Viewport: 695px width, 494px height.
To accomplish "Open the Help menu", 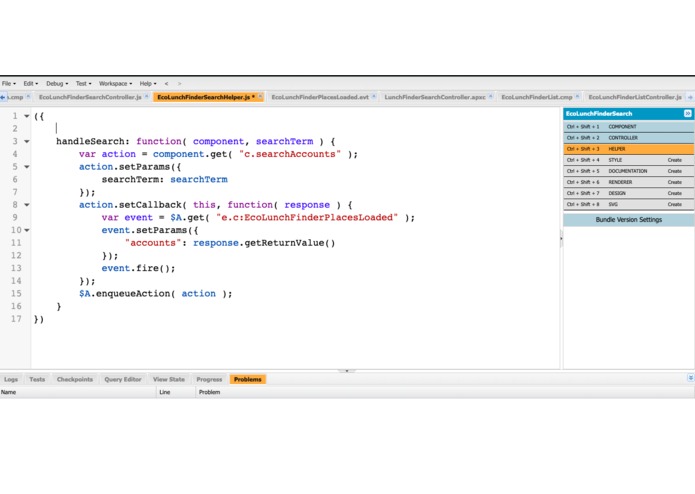I will (148, 83).
